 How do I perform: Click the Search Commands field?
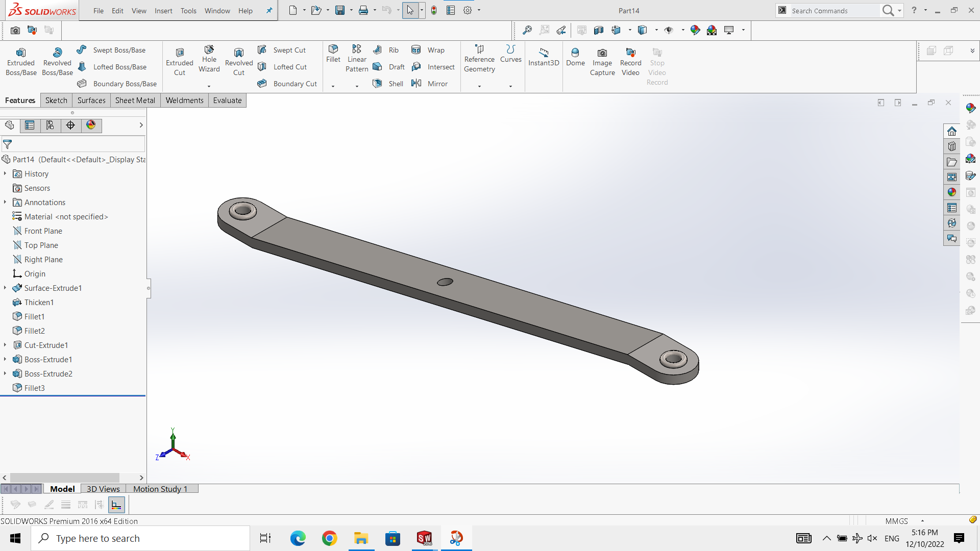pos(835,11)
